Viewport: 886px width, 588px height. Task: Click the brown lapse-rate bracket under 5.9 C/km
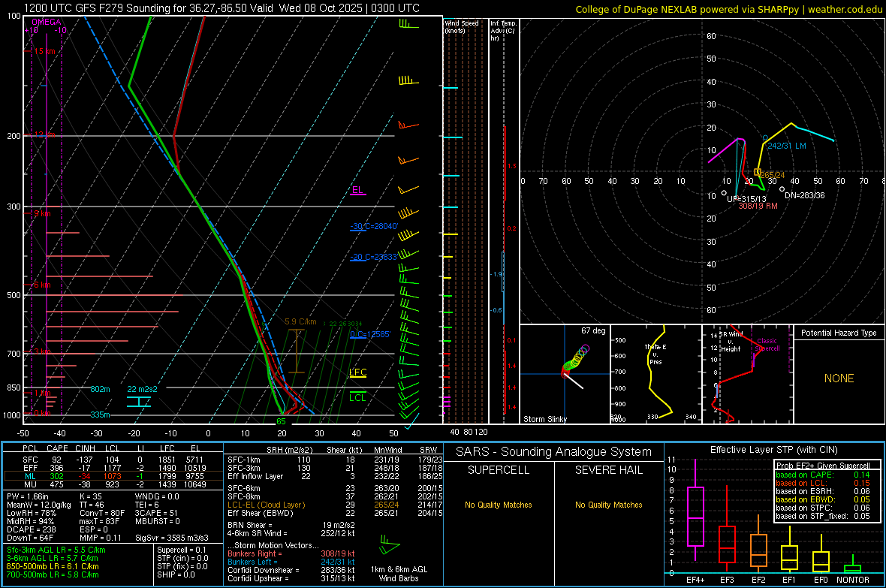(x=296, y=351)
